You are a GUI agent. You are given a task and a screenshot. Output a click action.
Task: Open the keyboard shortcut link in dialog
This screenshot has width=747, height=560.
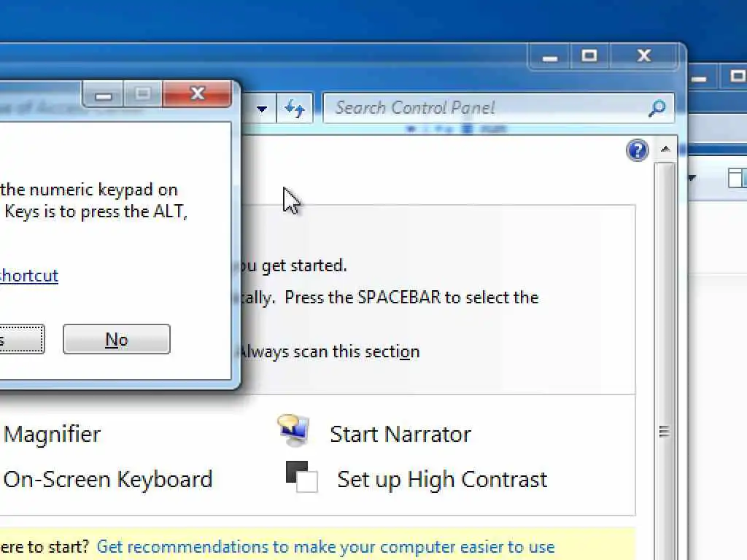click(x=29, y=275)
